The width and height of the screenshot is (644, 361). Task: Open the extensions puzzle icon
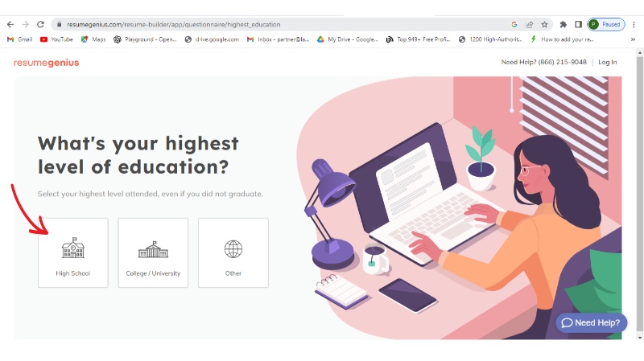(563, 25)
